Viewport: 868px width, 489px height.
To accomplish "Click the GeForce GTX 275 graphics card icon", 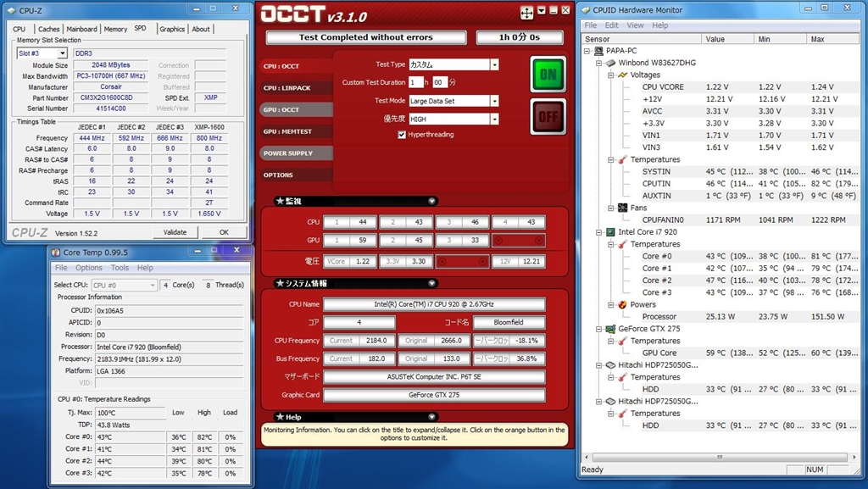I will click(x=610, y=329).
